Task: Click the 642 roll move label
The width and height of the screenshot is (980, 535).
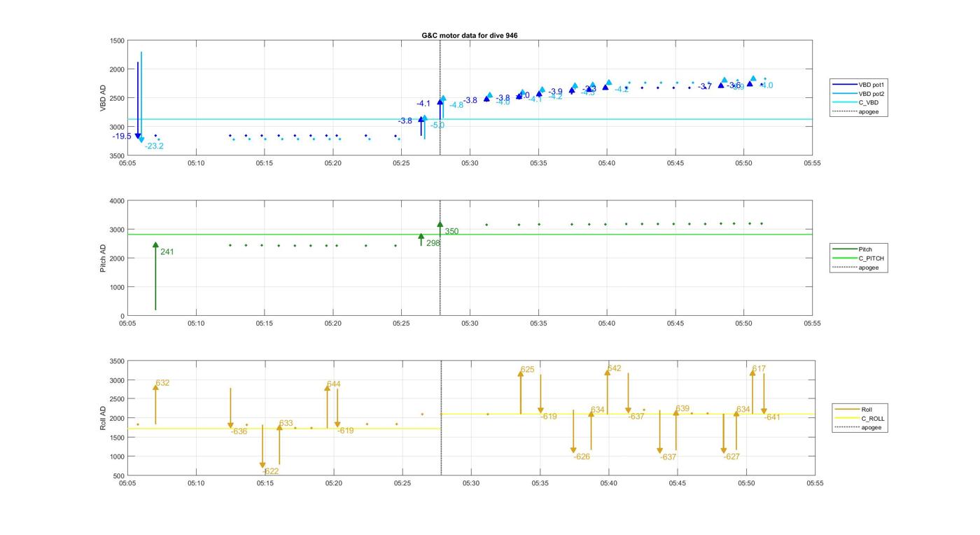Action: pos(614,368)
